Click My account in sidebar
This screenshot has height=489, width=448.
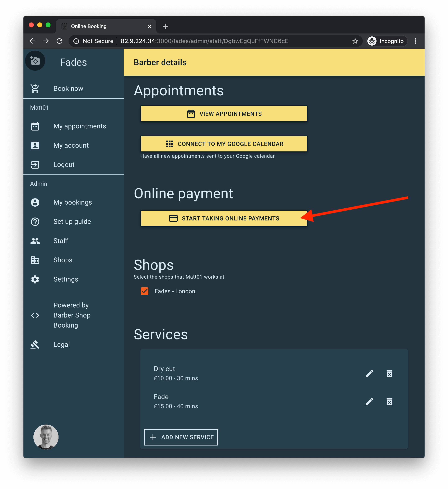click(71, 145)
